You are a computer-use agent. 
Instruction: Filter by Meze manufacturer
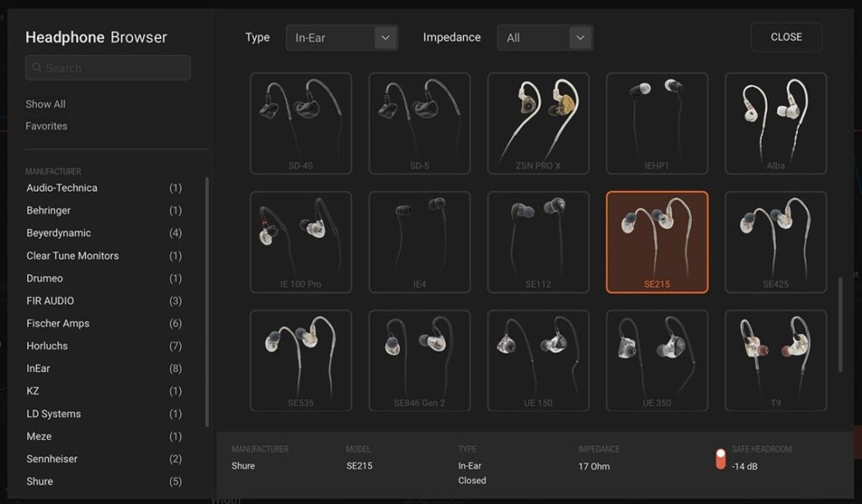(104, 436)
